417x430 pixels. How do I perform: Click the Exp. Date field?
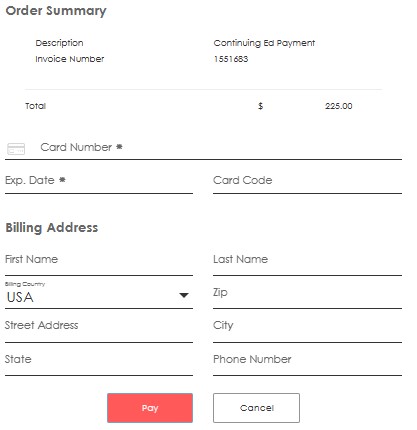[x=99, y=181]
